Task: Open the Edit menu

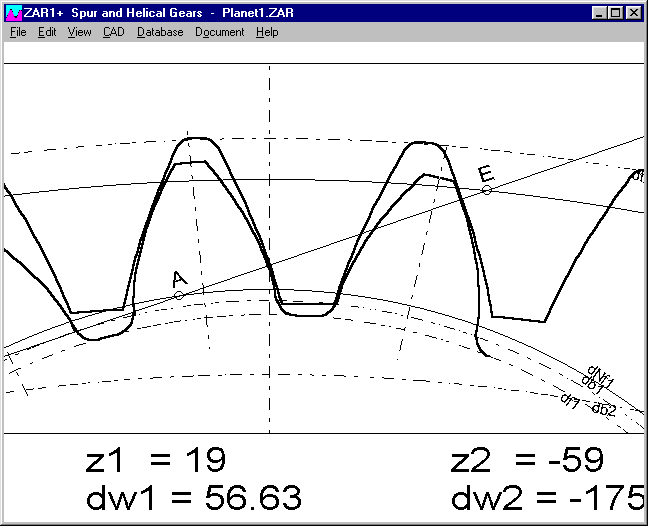Action: 47,32
